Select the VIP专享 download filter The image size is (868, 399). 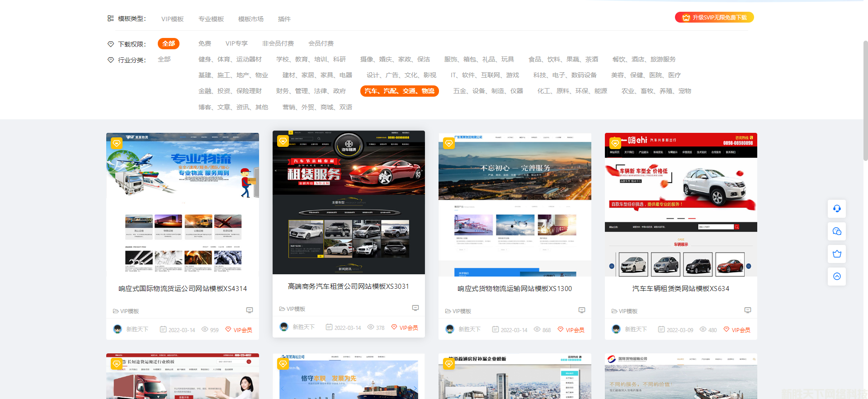pos(236,43)
